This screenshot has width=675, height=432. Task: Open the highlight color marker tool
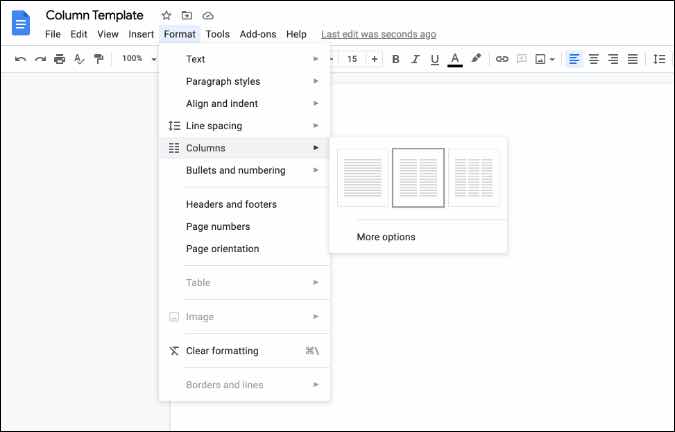(x=476, y=59)
